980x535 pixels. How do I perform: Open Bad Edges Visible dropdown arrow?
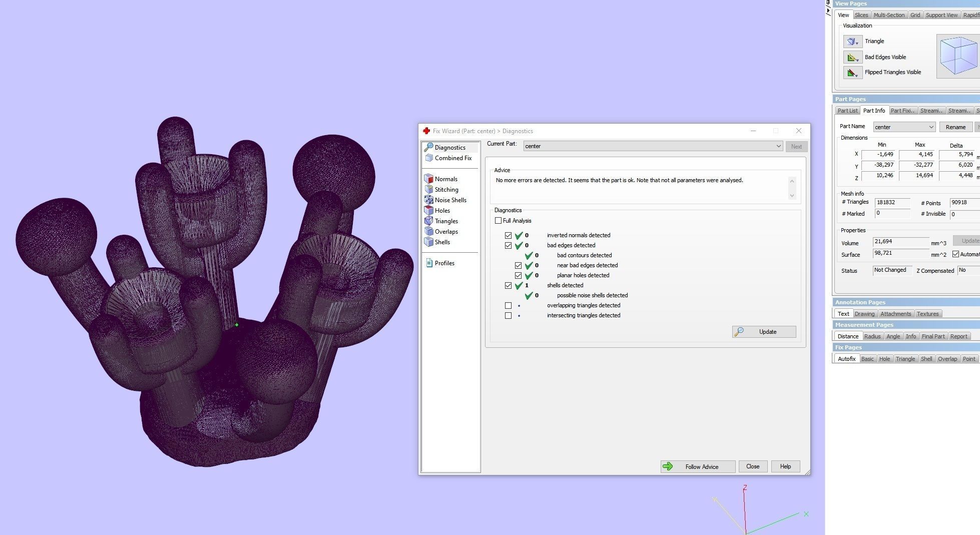pos(857,59)
